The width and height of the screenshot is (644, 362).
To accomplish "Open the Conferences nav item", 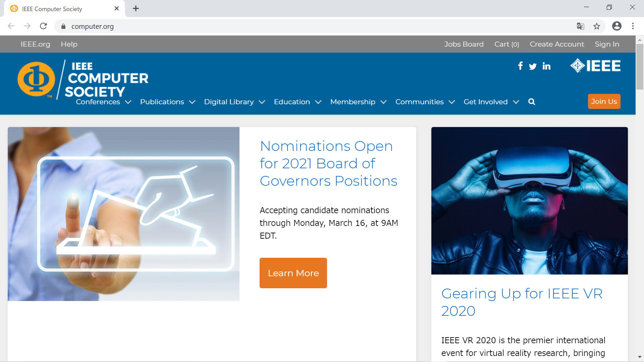I will [x=98, y=102].
